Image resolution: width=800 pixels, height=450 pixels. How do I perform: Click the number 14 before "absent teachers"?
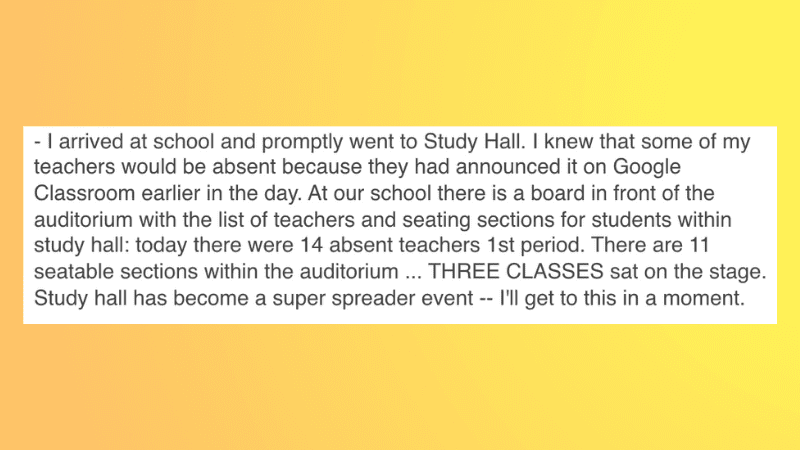[x=312, y=245]
